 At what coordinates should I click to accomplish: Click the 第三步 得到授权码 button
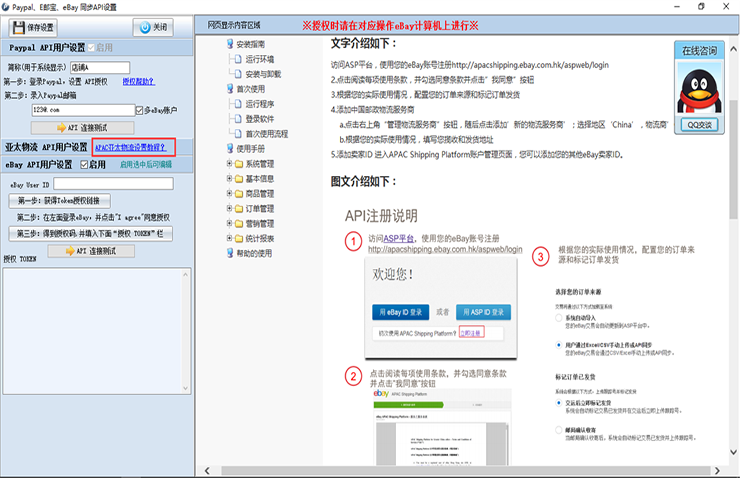tap(90, 233)
